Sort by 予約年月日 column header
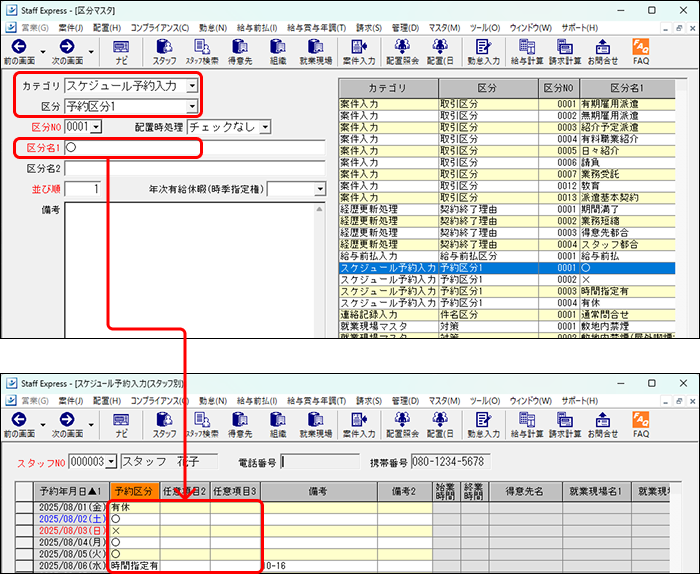 [x=71, y=491]
